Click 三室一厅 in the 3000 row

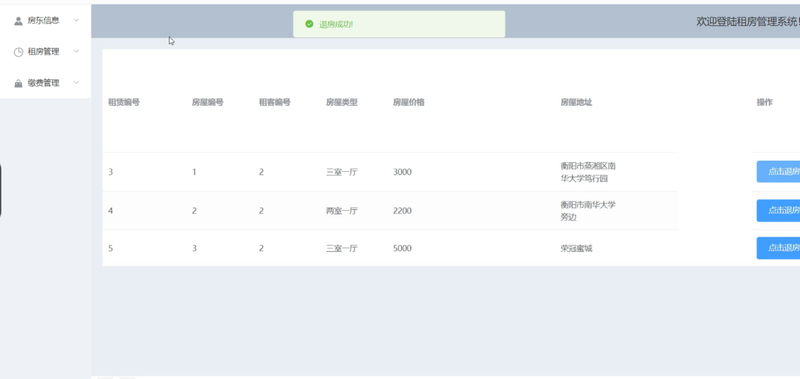pos(342,172)
